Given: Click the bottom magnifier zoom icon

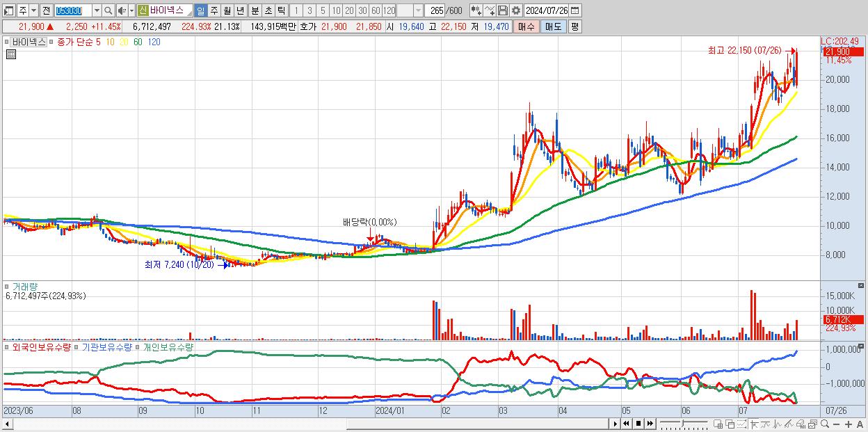Looking at the screenshot, I should (825, 424).
